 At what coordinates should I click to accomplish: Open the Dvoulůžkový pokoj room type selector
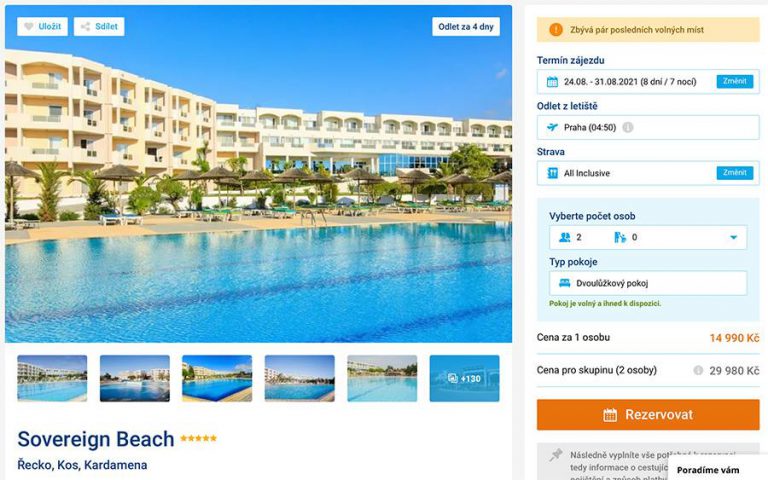pos(648,283)
